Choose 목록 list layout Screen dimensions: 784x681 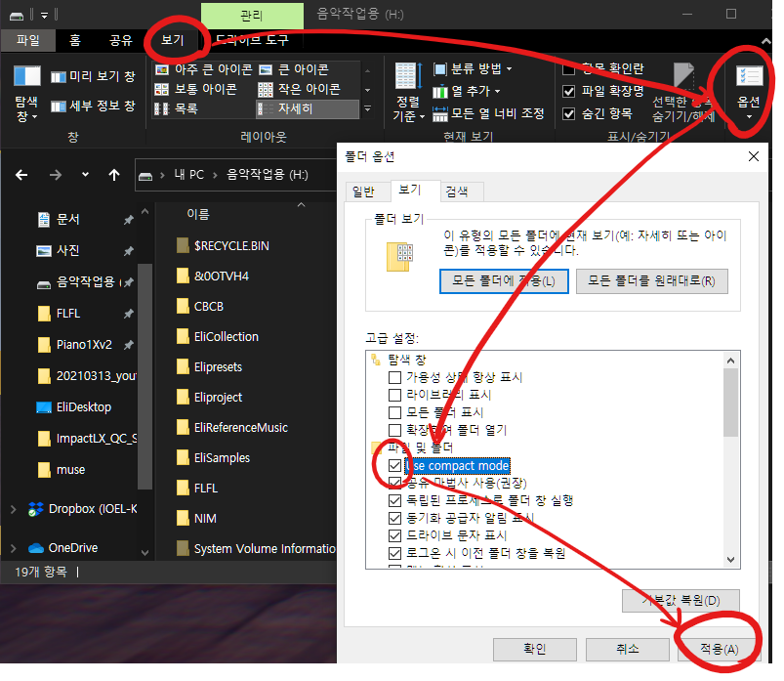point(176,108)
